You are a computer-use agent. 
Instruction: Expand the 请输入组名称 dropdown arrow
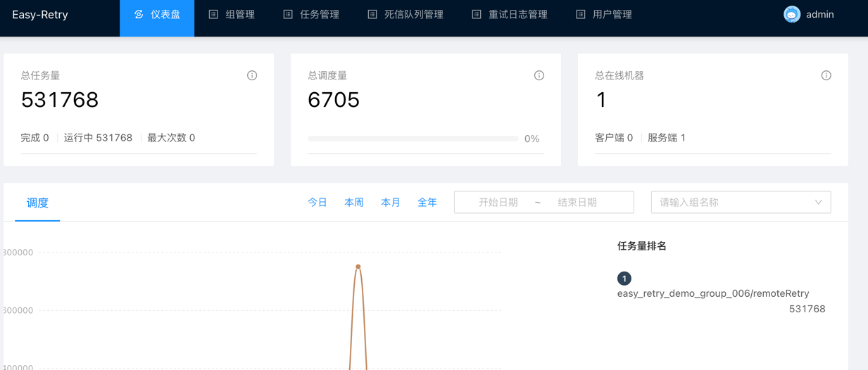(x=818, y=203)
